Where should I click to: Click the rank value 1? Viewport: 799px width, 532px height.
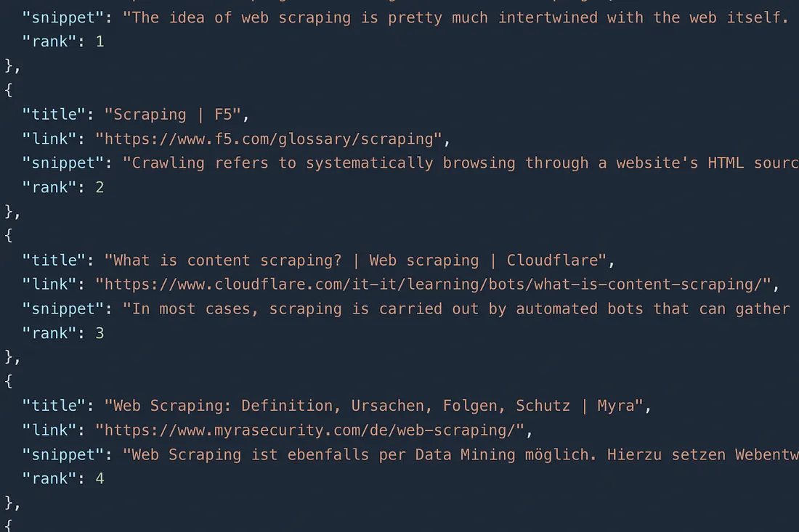click(100, 41)
